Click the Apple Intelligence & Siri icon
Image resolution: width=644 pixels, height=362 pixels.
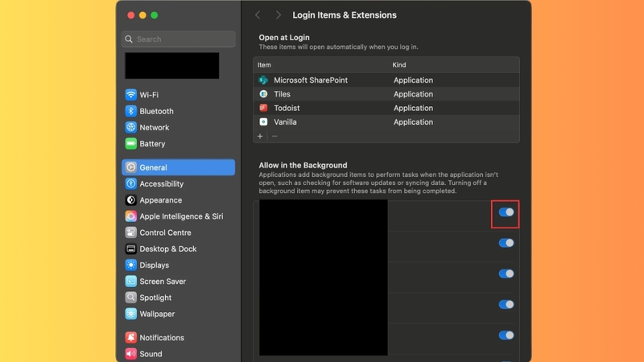click(x=130, y=216)
